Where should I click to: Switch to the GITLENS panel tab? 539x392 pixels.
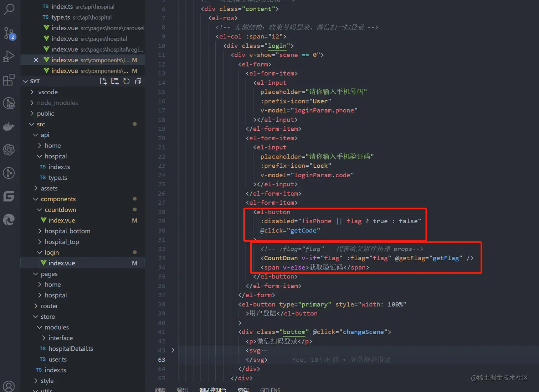(x=270, y=390)
